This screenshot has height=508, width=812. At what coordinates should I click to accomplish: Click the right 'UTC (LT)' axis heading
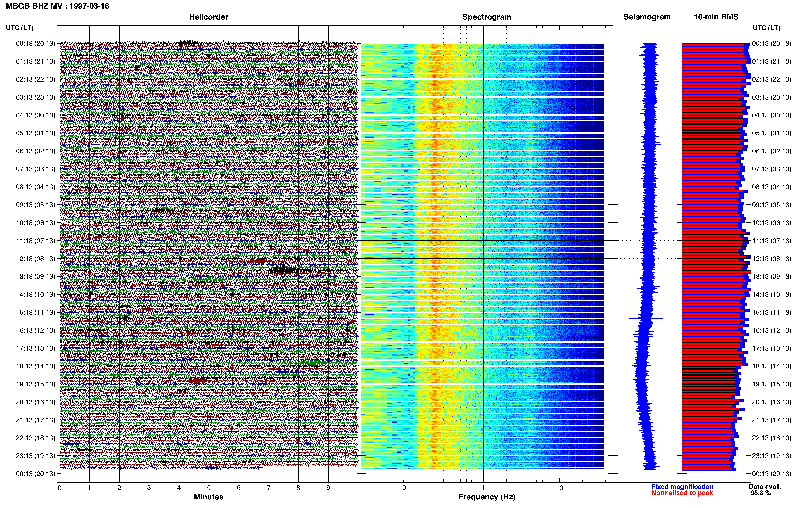click(x=767, y=28)
